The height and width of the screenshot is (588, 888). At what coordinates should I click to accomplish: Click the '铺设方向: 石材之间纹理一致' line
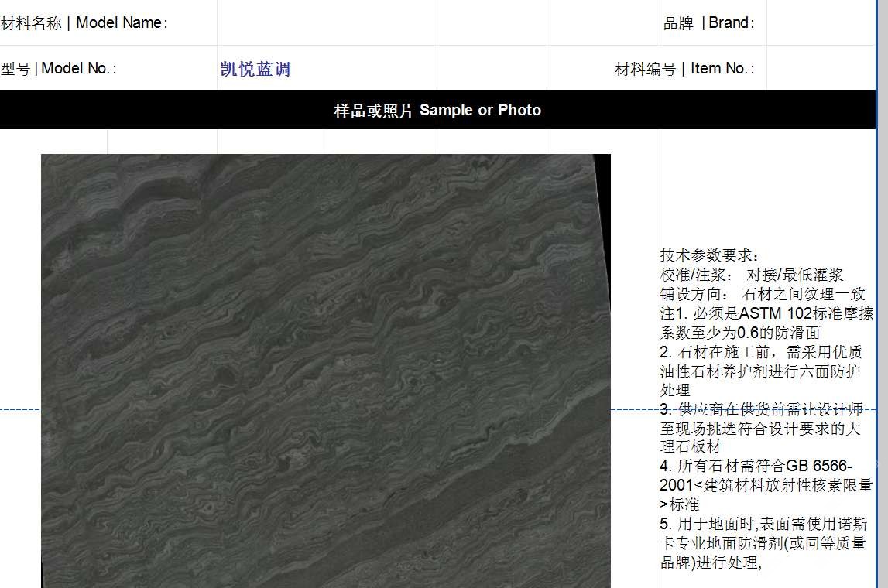(x=763, y=294)
